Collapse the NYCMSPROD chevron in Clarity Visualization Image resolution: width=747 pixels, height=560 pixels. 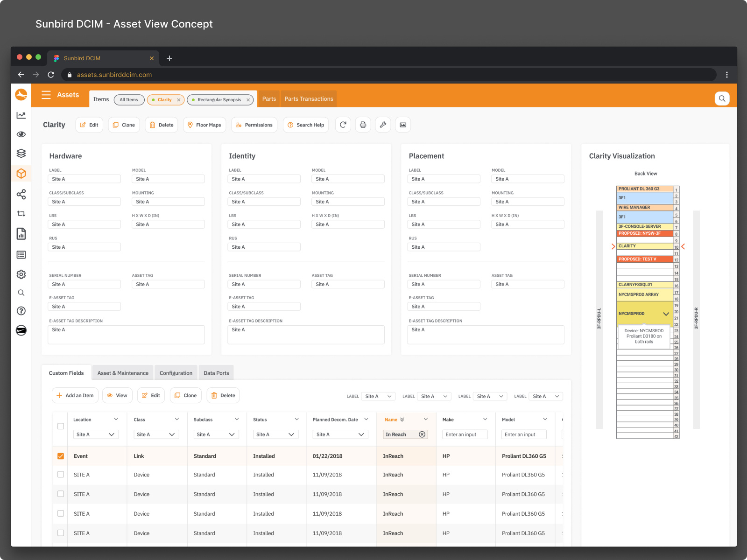(x=667, y=314)
